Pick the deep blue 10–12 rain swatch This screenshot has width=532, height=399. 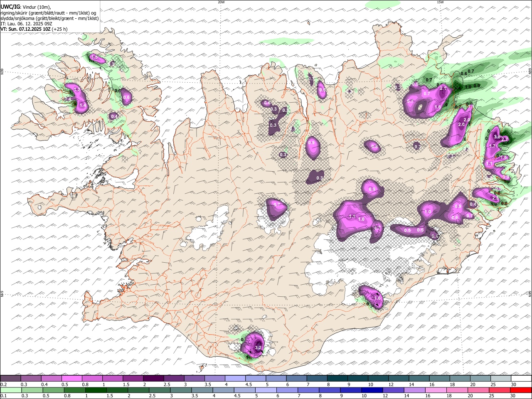[x=372, y=390]
